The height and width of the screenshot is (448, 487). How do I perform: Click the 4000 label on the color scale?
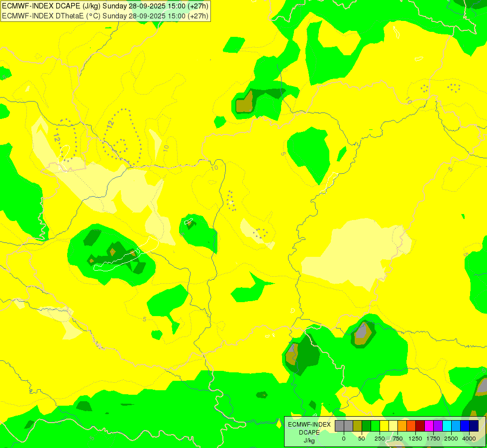point(469,439)
